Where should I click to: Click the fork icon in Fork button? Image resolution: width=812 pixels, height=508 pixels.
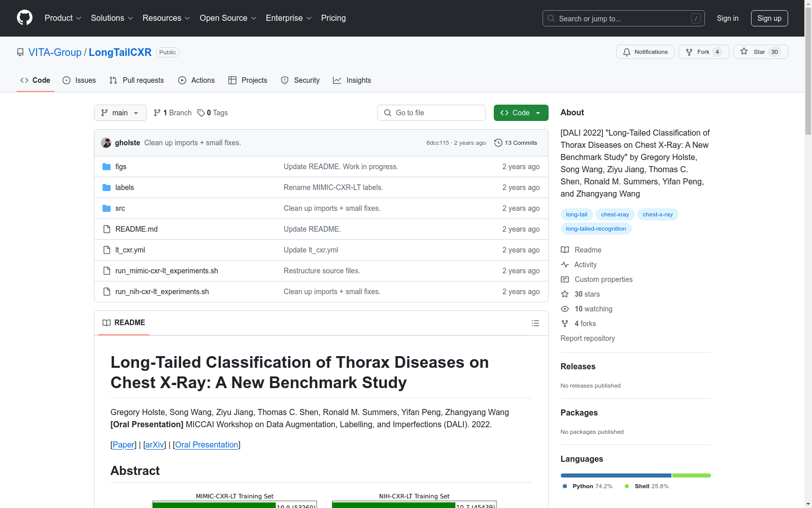689,52
